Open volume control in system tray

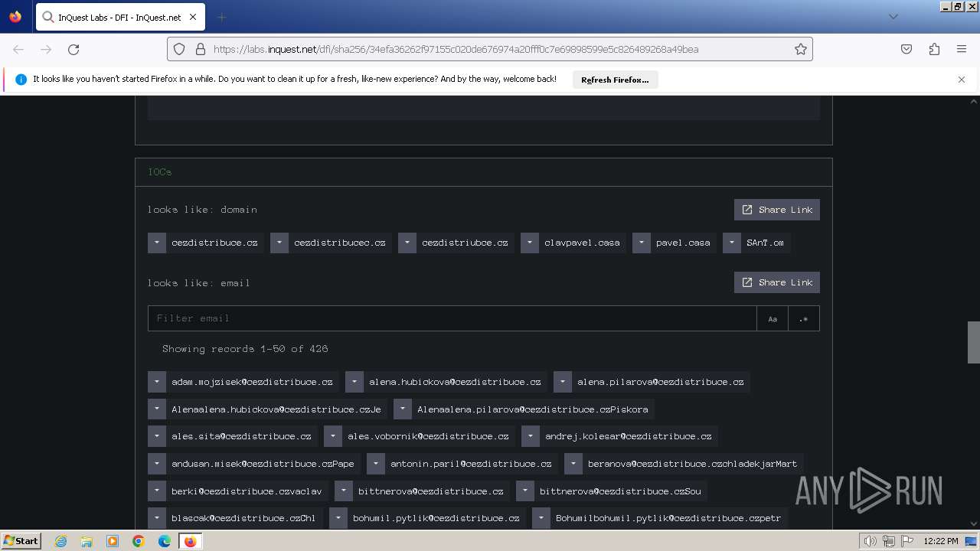coord(871,541)
